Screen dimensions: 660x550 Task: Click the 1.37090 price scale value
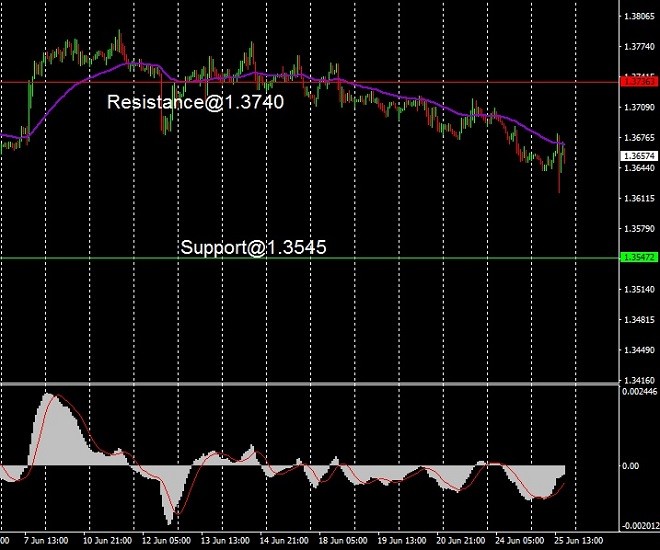pyautogui.click(x=639, y=108)
